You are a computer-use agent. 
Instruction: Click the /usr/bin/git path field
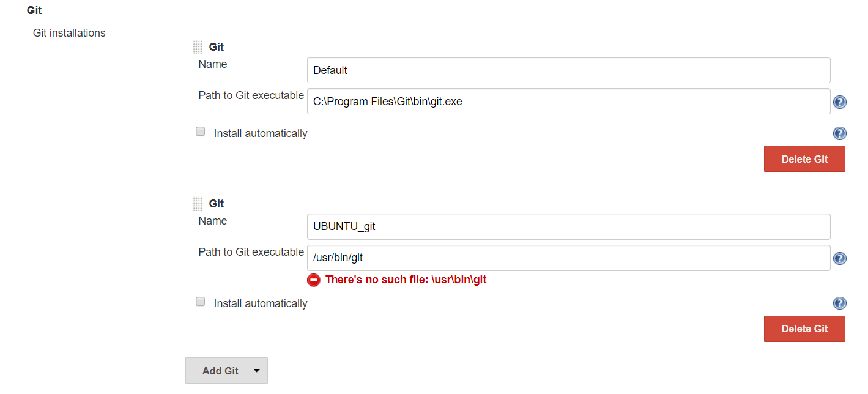(x=568, y=258)
